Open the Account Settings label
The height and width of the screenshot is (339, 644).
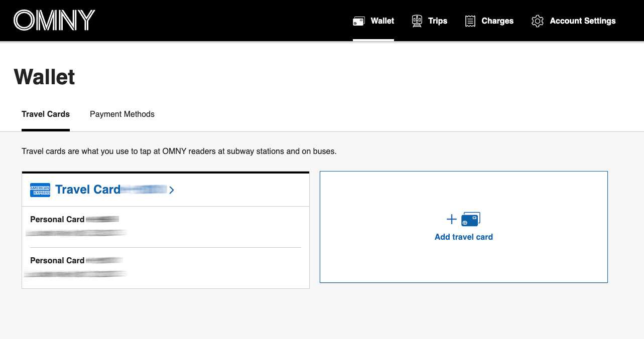pyautogui.click(x=583, y=21)
